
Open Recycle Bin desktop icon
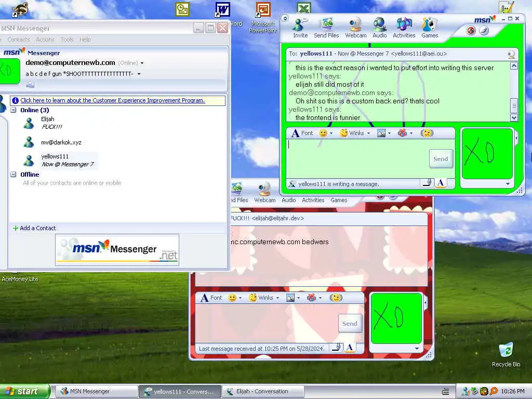506,354
